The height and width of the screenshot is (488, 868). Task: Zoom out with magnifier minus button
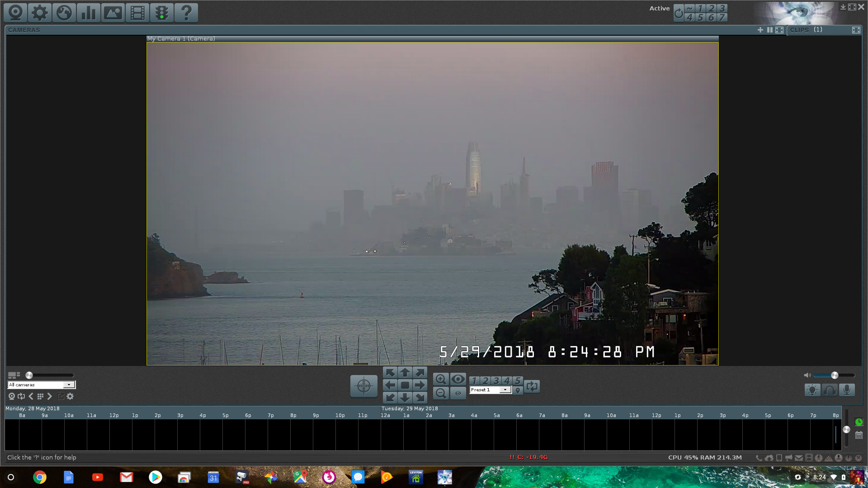click(x=441, y=393)
